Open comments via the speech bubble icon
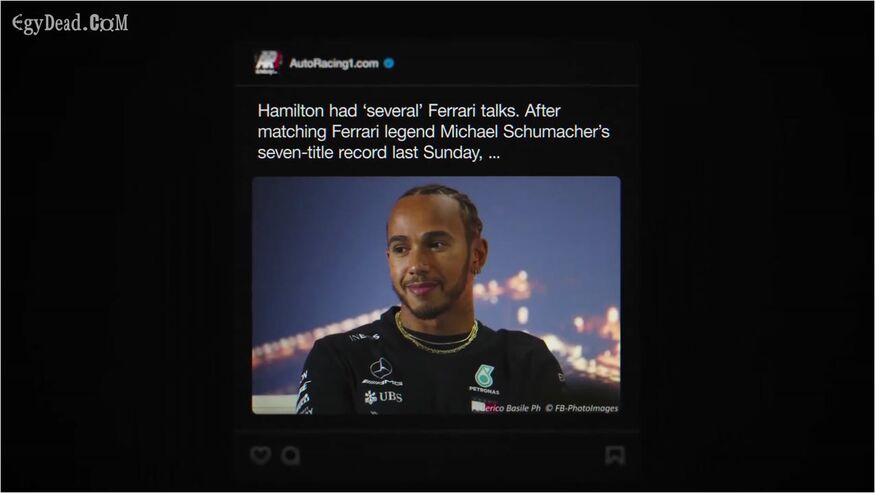Screen dimensions: 875x493 [x=291, y=456]
